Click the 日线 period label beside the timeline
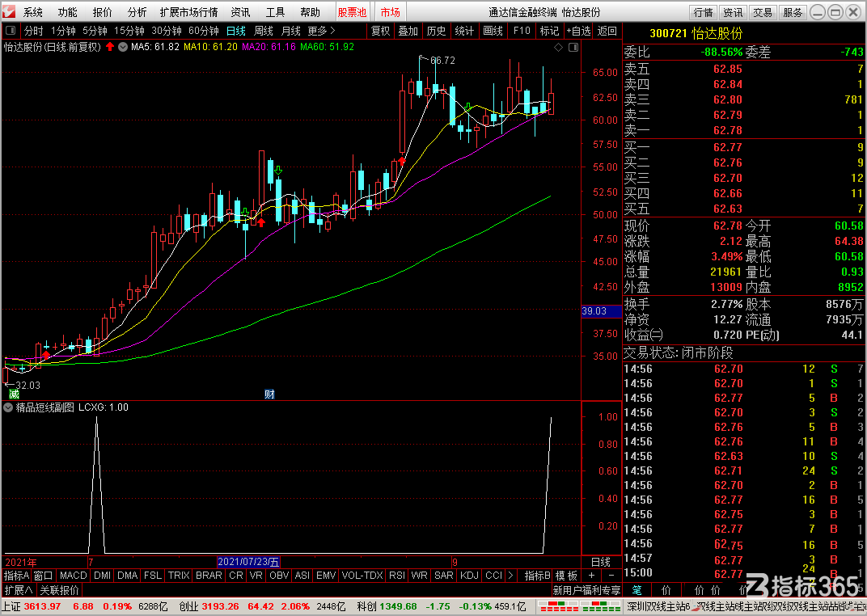Image resolution: width=867 pixels, height=616 pixels. point(600,562)
